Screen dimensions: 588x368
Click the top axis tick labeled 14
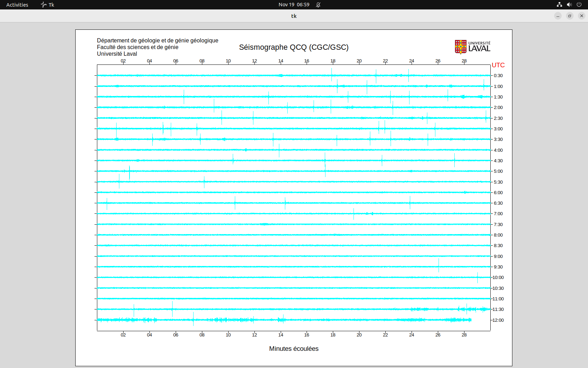click(281, 61)
